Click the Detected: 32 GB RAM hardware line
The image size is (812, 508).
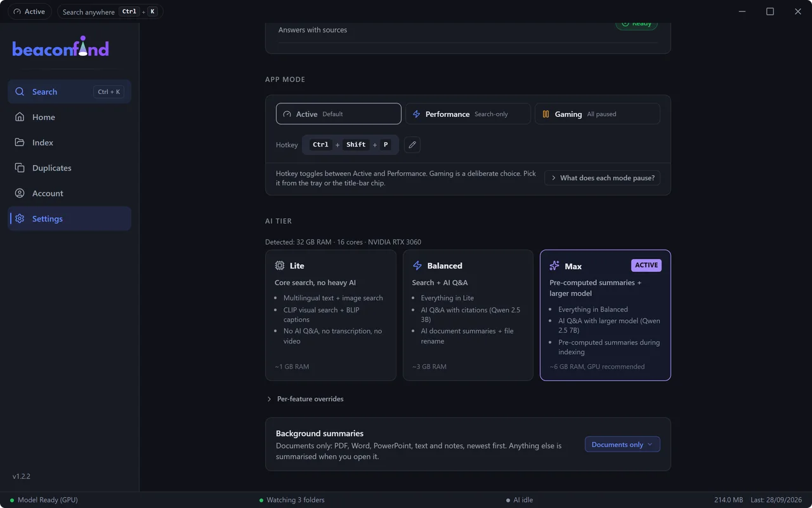tap(343, 242)
